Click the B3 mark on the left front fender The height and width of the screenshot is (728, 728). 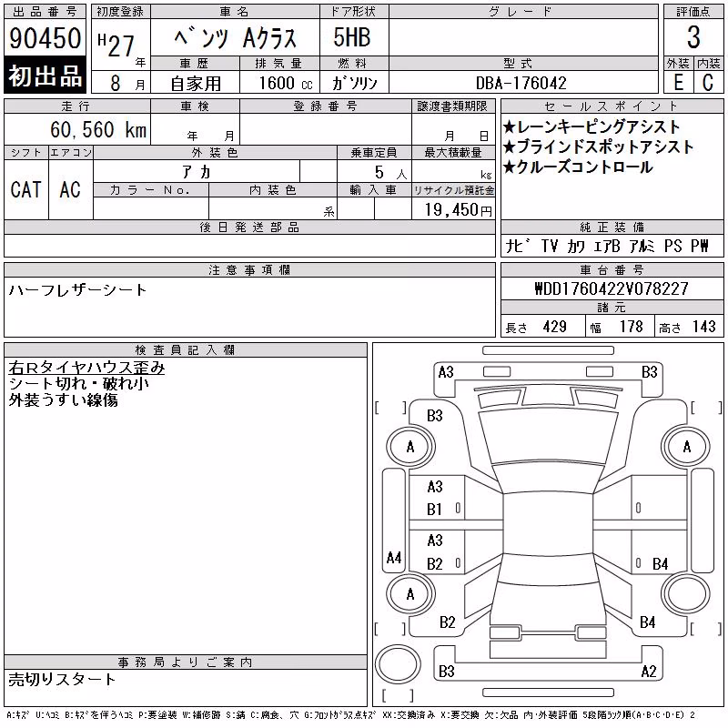pos(435,416)
